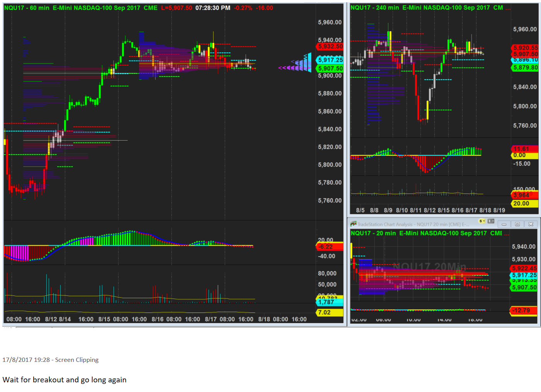Click cyan 5,917.25 price label on 20 min chart
This screenshot has height=392, width=541.
[x=524, y=275]
